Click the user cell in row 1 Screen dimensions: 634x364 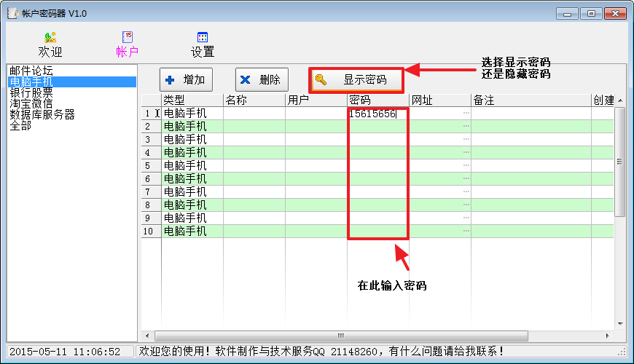pyautogui.click(x=316, y=114)
